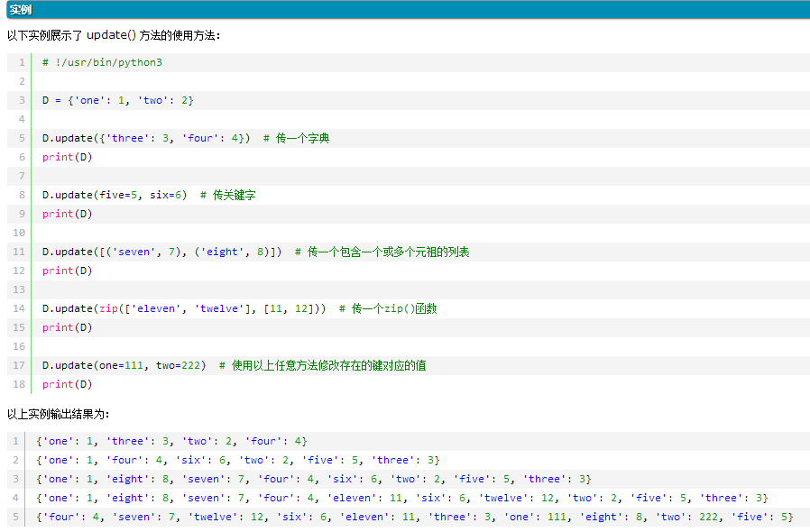810x532 pixels.
Task: Click the shebang comment '# !/usr/bin/python3'
Action: [102, 62]
